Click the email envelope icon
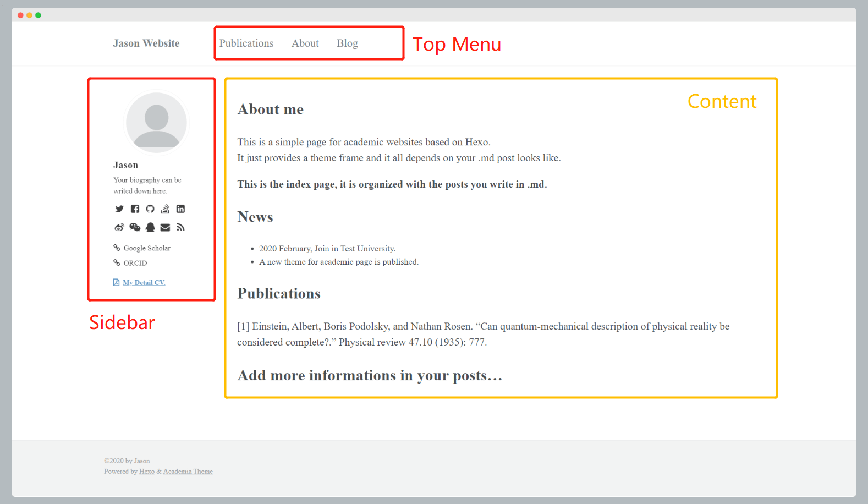 pyautogui.click(x=165, y=227)
